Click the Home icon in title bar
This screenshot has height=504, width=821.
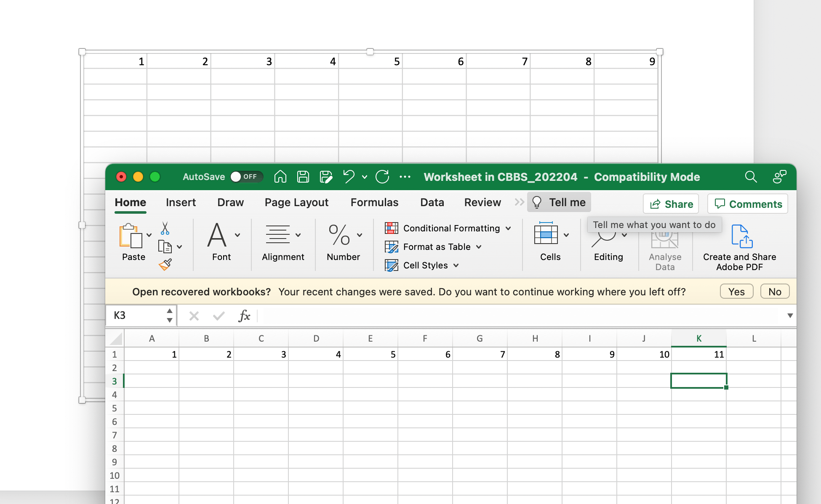point(280,177)
